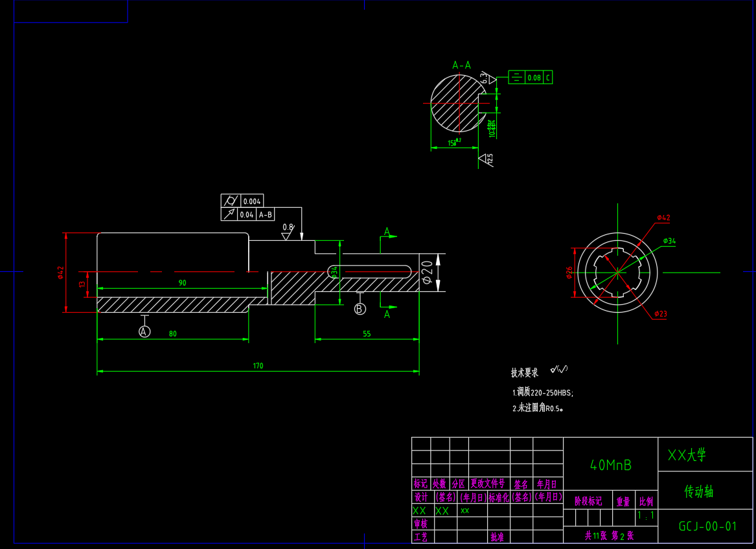
Task: Select the Φ20 diameter dimension text
Action: coord(427,272)
